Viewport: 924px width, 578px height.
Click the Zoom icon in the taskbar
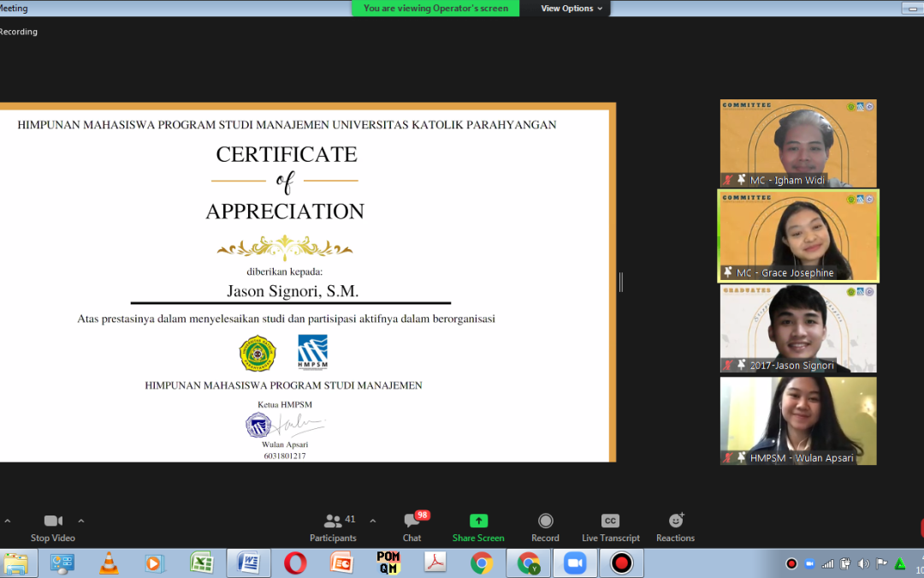(x=574, y=563)
